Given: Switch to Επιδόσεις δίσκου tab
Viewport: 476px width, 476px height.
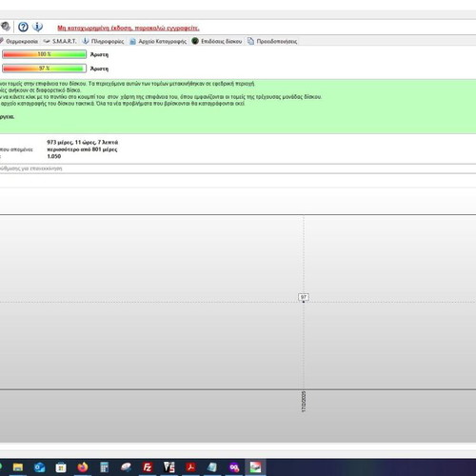Looking at the screenshot, I should point(217,41).
